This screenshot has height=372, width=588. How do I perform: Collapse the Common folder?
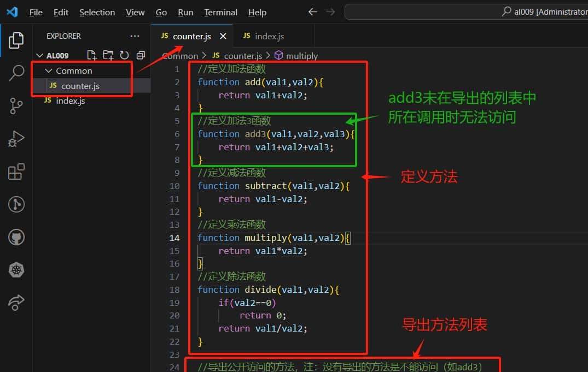(x=49, y=70)
